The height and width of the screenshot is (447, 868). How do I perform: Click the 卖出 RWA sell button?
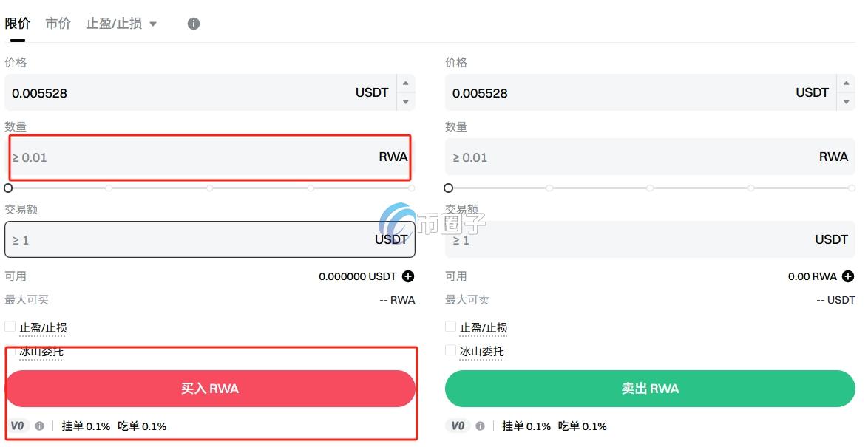point(649,388)
